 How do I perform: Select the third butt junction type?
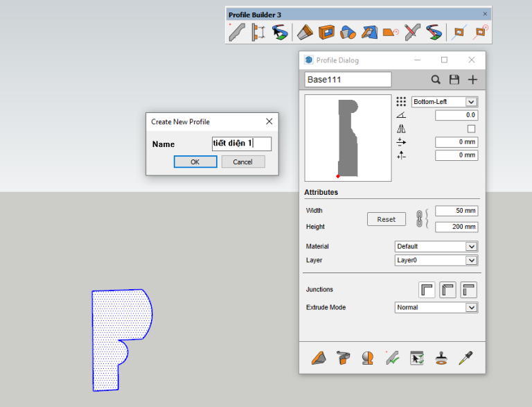coord(468,290)
